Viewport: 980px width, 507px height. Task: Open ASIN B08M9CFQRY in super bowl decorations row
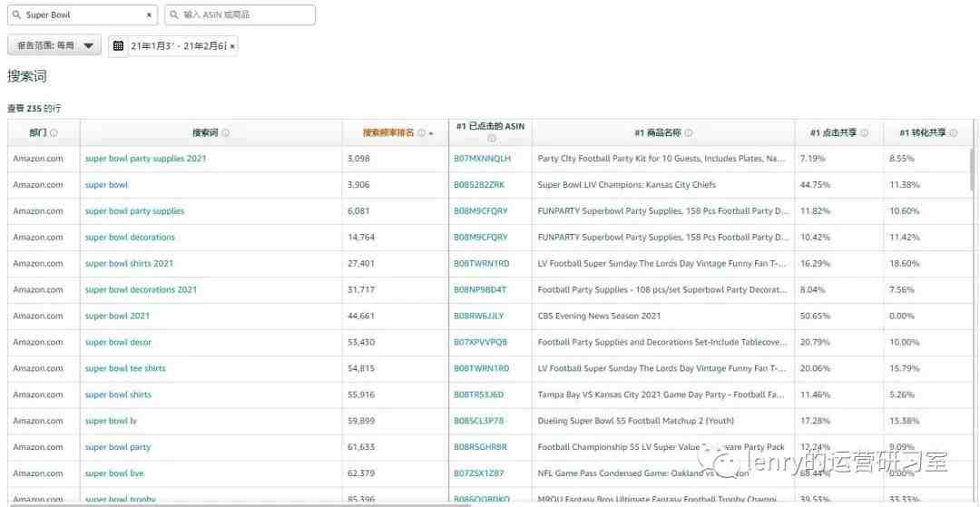[481, 238]
